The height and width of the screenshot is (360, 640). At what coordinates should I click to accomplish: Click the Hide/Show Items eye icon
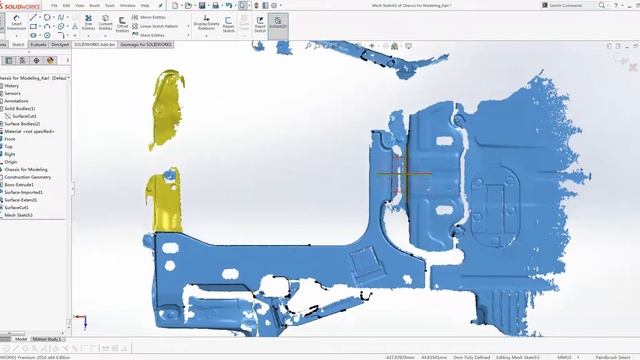coord(372,46)
